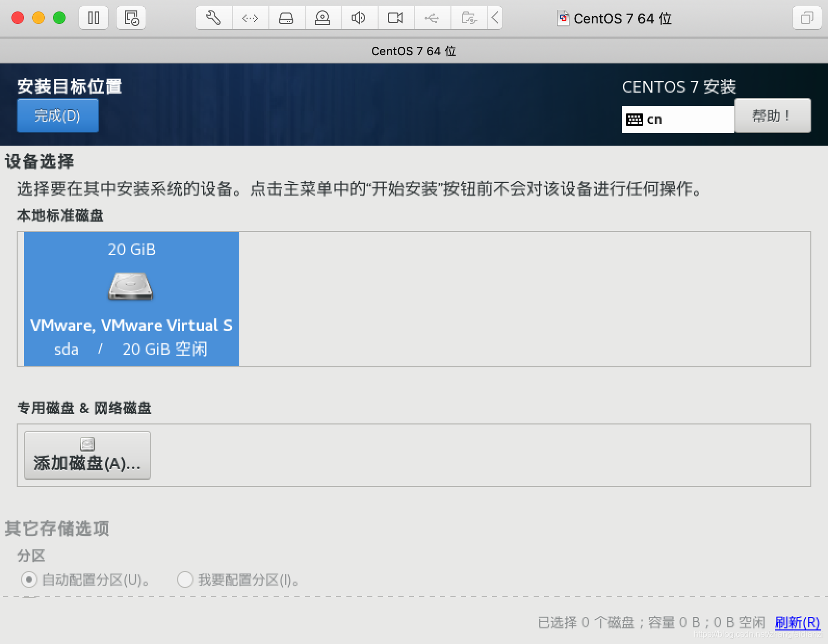828x644 pixels.
Task: Click the shared folders toolbar icon
Action: pyautogui.click(x=469, y=18)
